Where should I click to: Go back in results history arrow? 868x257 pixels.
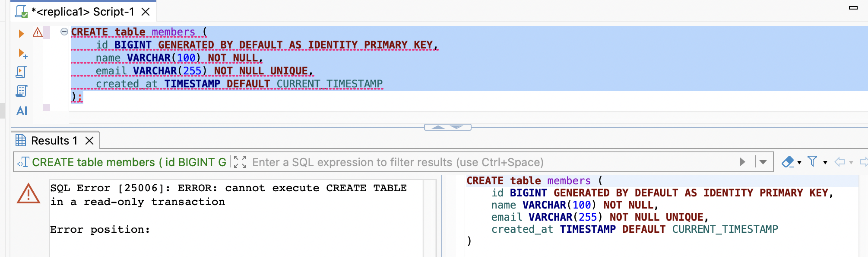839,162
